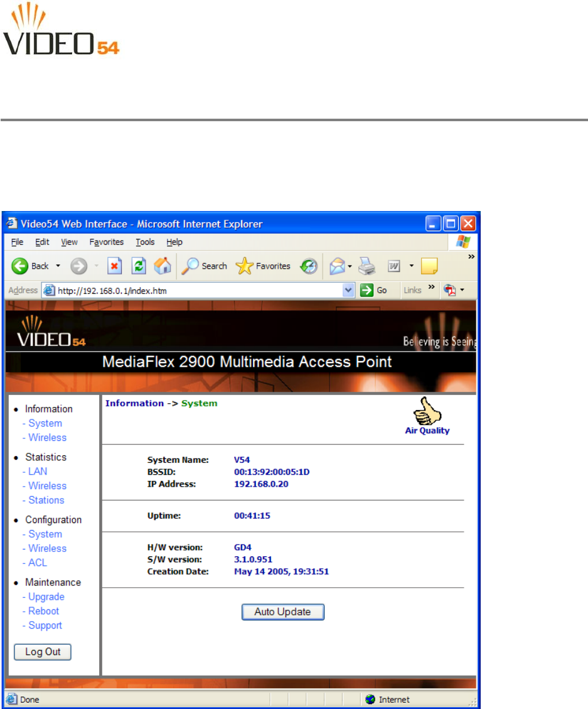Open the Favorites star panel
Viewport: 588px width, 709px height.
(x=245, y=266)
